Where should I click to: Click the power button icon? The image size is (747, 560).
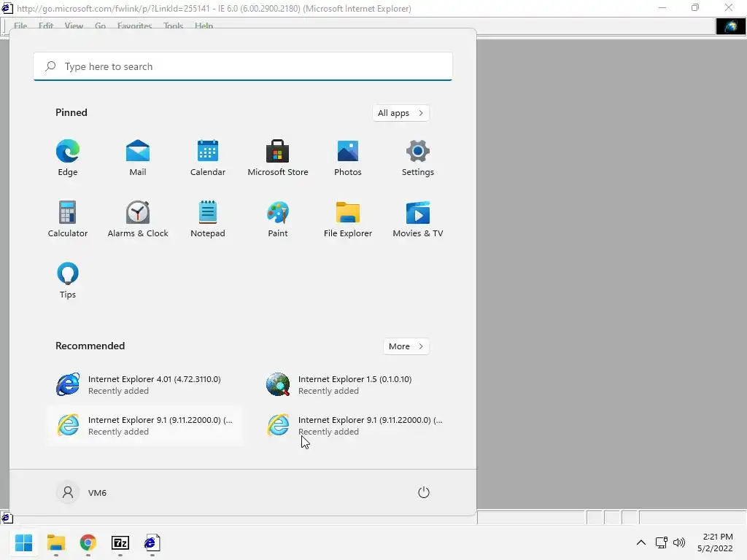[x=424, y=492]
